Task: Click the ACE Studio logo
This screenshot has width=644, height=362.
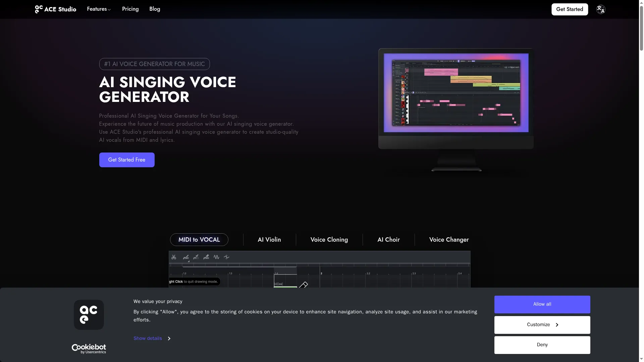Action: pyautogui.click(x=56, y=9)
